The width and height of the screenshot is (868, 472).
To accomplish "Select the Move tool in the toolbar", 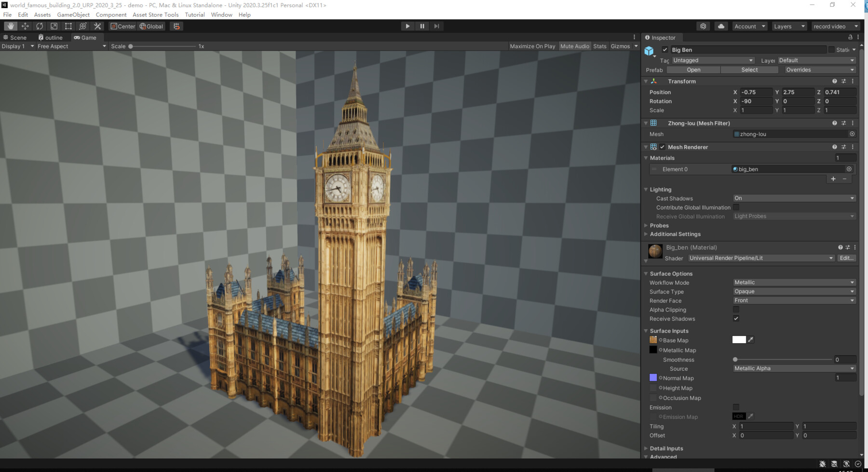I will click(x=25, y=26).
